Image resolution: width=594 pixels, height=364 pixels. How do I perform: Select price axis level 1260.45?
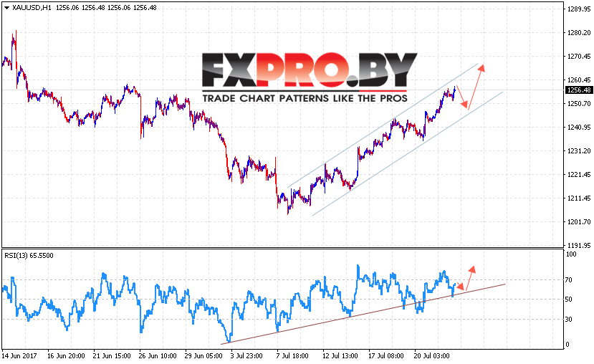[579, 80]
